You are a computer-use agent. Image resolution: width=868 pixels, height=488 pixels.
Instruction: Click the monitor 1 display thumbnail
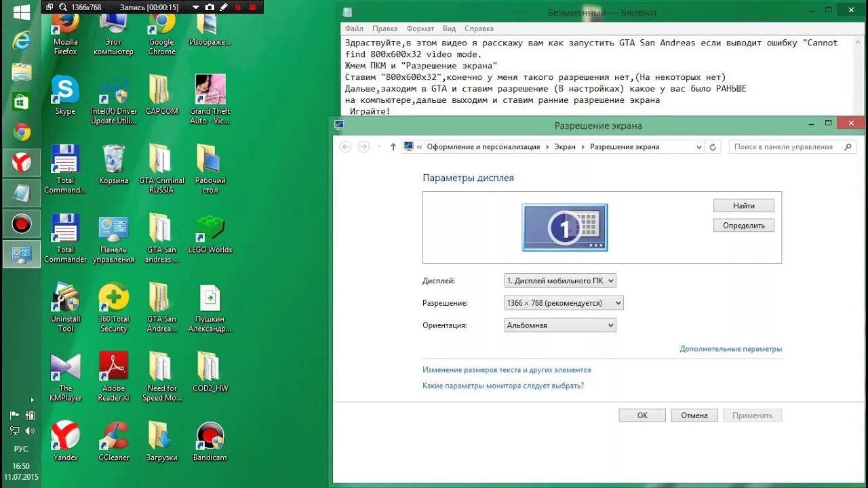pos(565,228)
